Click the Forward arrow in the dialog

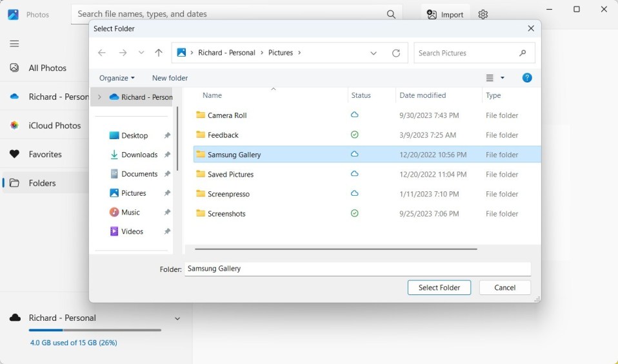(123, 53)
